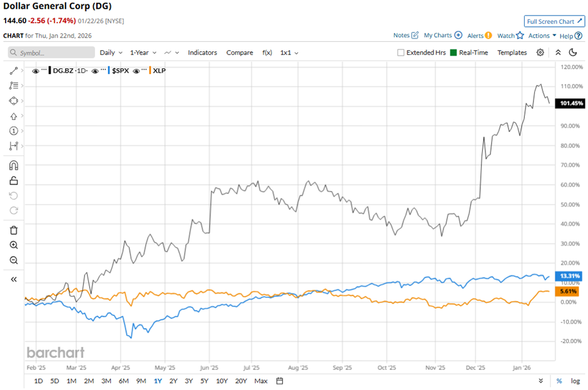Expand the bottom panel chevron
The image size is (588, 390).
pyautogui.click(x=540, y=381)
